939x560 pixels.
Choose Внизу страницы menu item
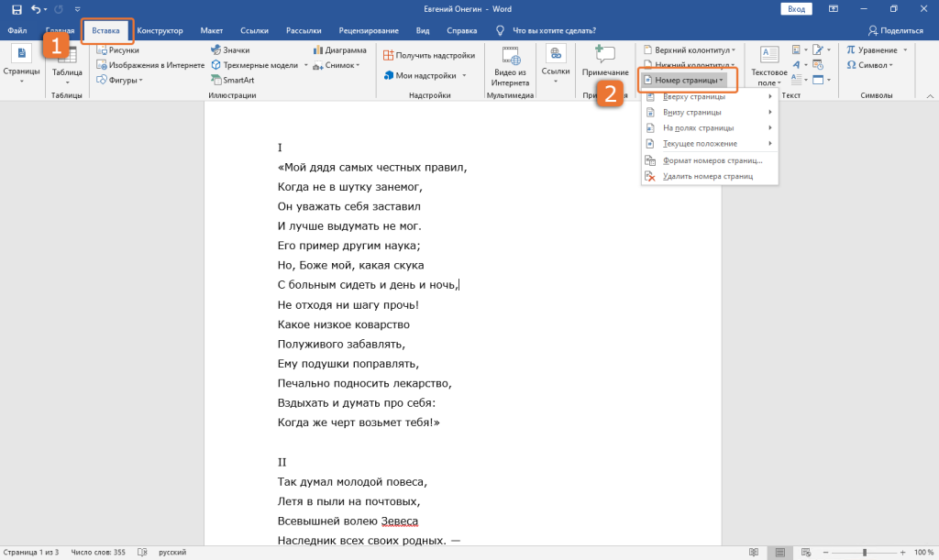(x=710, y=113)
